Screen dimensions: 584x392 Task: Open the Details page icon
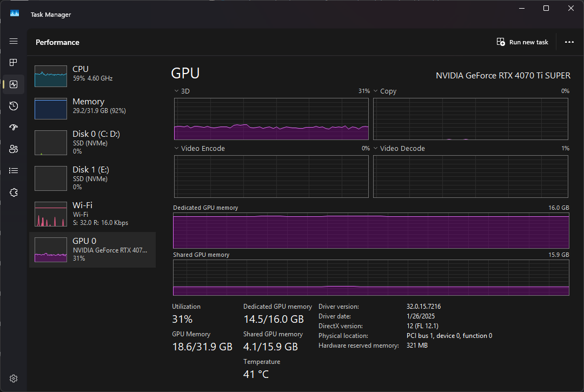click(14, 170)
